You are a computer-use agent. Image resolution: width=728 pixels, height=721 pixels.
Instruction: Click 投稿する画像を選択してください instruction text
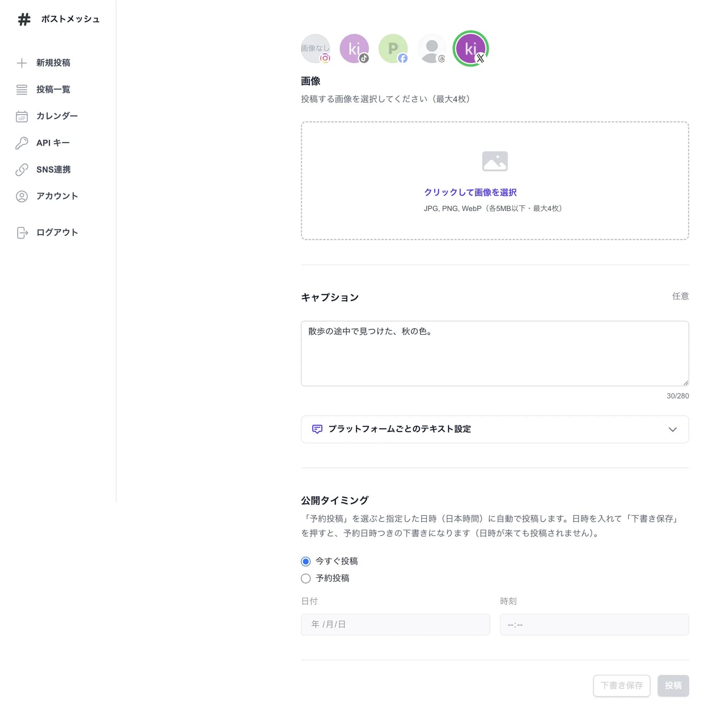(x=387, y=99)
